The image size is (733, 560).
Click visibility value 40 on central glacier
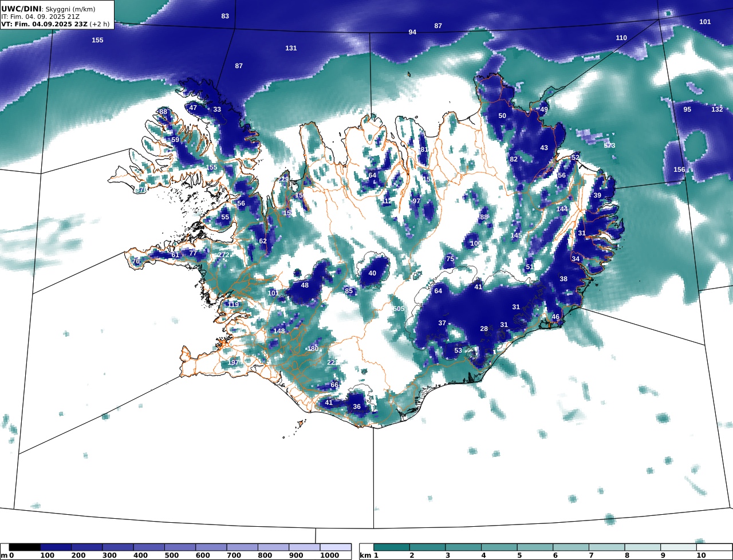(x=372, y=273)
